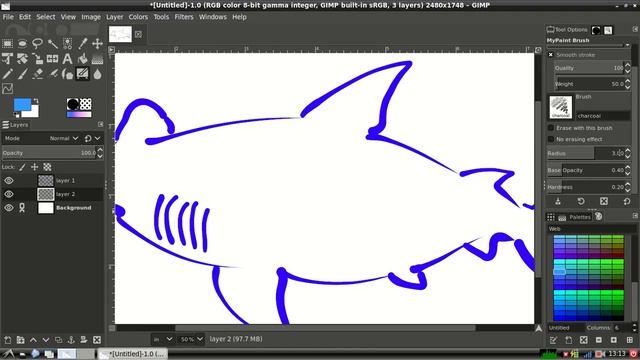Open the Filters menu
The image size is (640, 360).
coord(184,17)
